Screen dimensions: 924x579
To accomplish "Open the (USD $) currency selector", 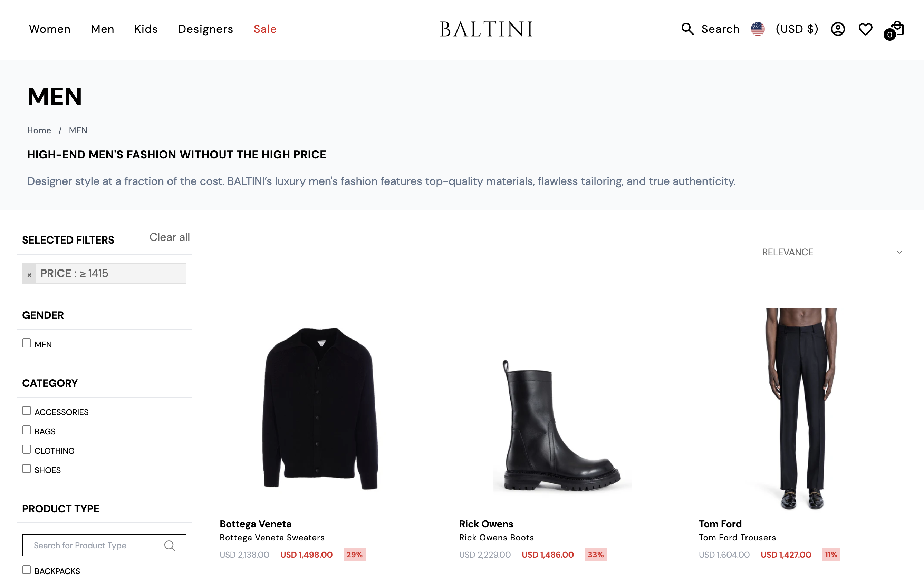I will click(x=797, y=29).
